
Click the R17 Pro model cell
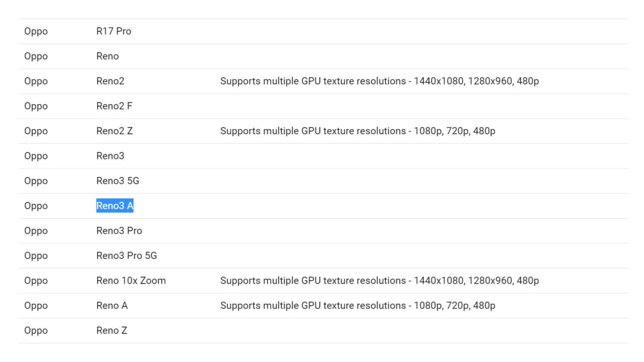click(x=114, y=31)
